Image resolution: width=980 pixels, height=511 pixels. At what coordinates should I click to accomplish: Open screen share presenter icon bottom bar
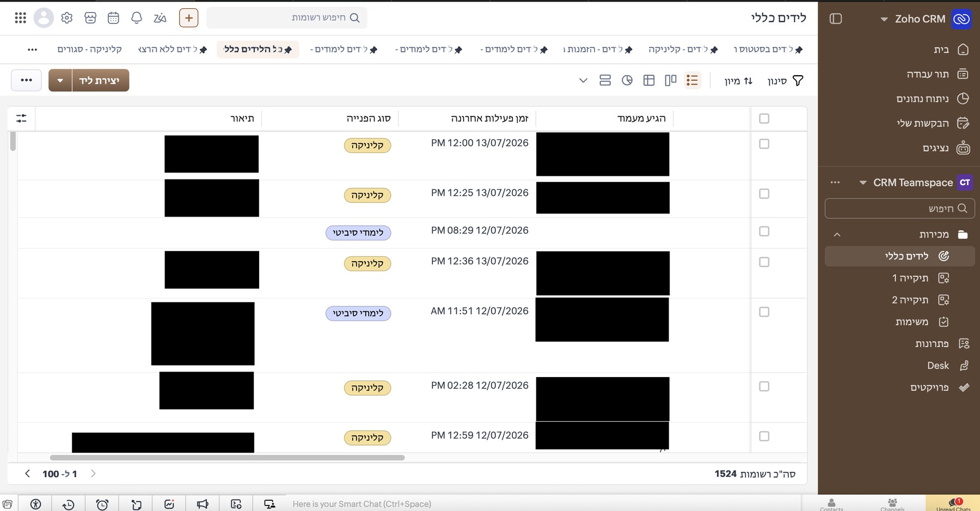[x=269, y=504]
